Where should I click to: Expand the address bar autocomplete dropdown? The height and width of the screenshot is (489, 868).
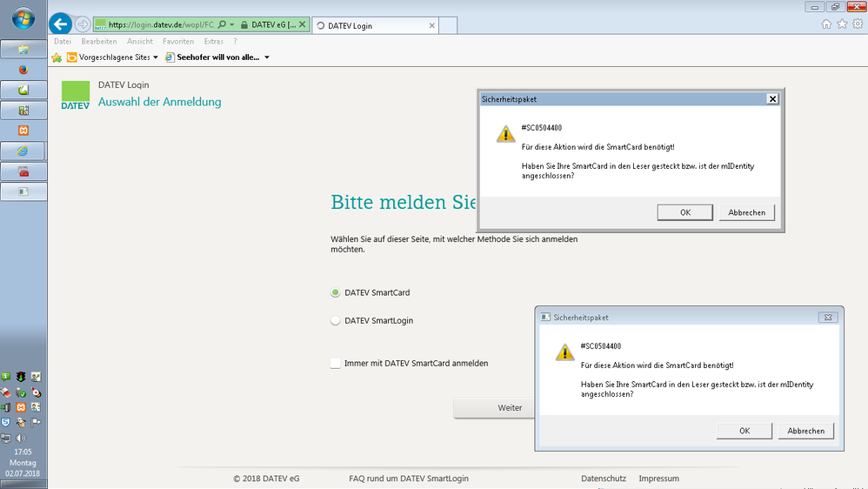pyautogui.click(x=232, y=25)
